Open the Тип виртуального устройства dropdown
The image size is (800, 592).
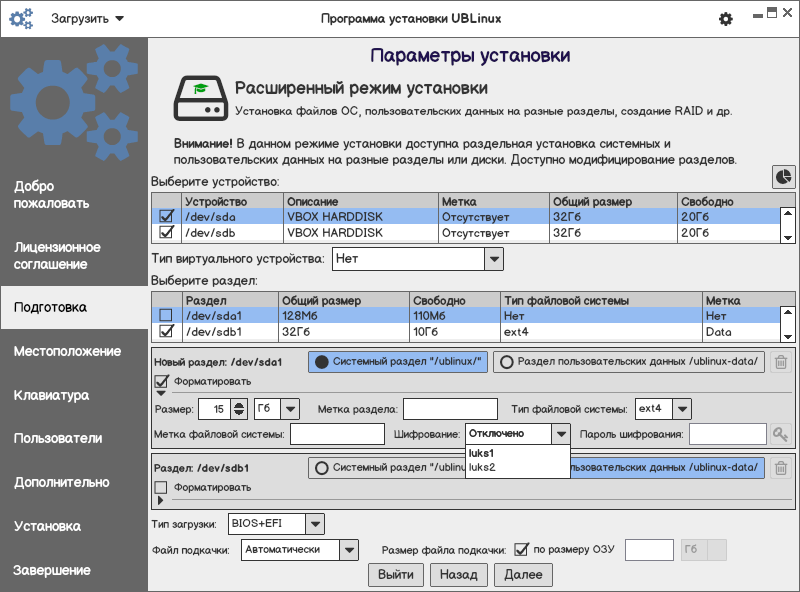[493, 259]
